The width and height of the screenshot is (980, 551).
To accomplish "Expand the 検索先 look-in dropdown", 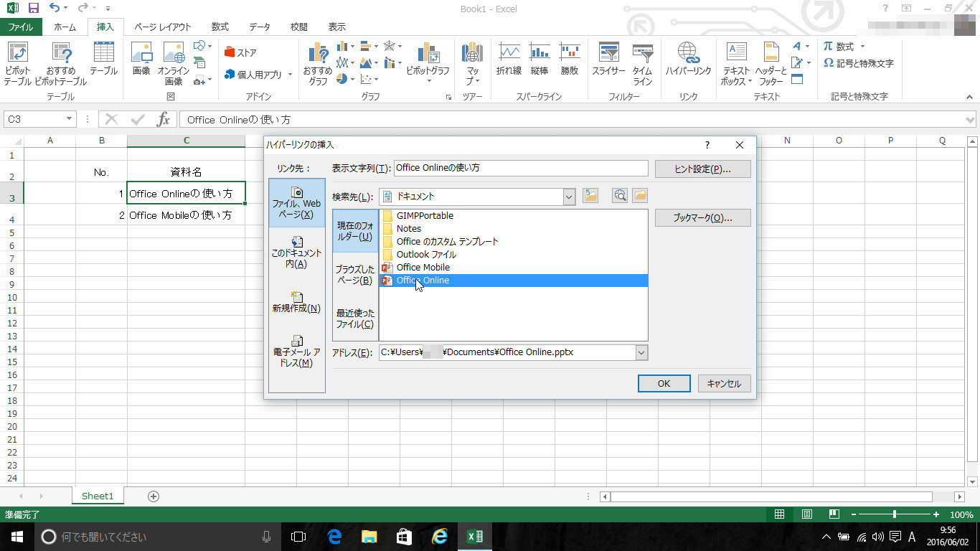I will pos(570,196).
